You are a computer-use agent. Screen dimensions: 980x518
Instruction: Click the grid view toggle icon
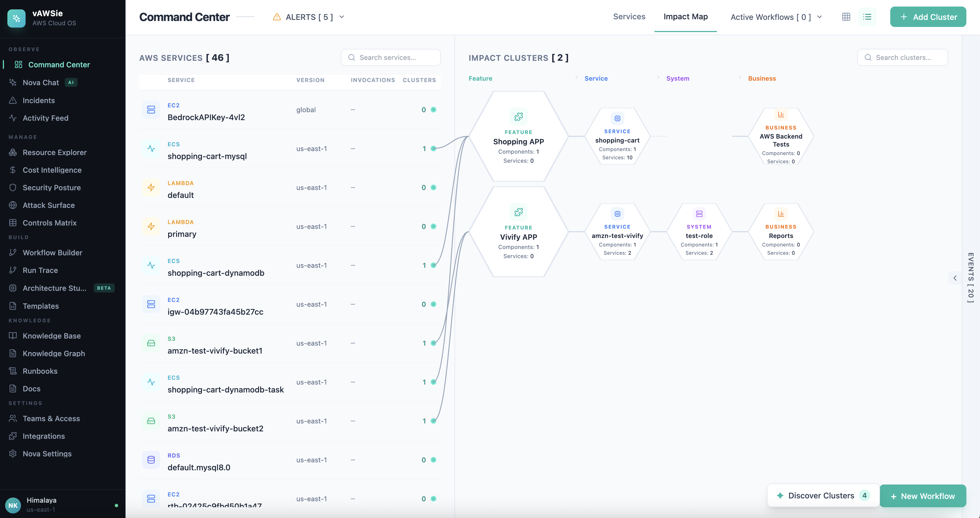[x=846, y=17]
